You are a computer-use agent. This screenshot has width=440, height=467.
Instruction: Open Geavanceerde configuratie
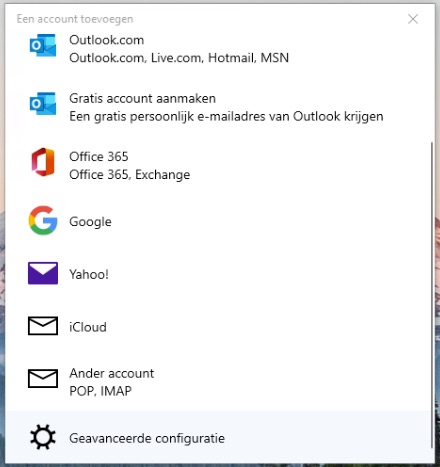click(x=218, y=437)
